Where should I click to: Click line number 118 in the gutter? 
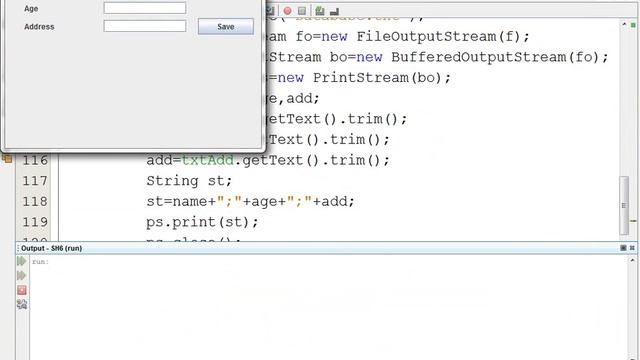tap(35, 202)
